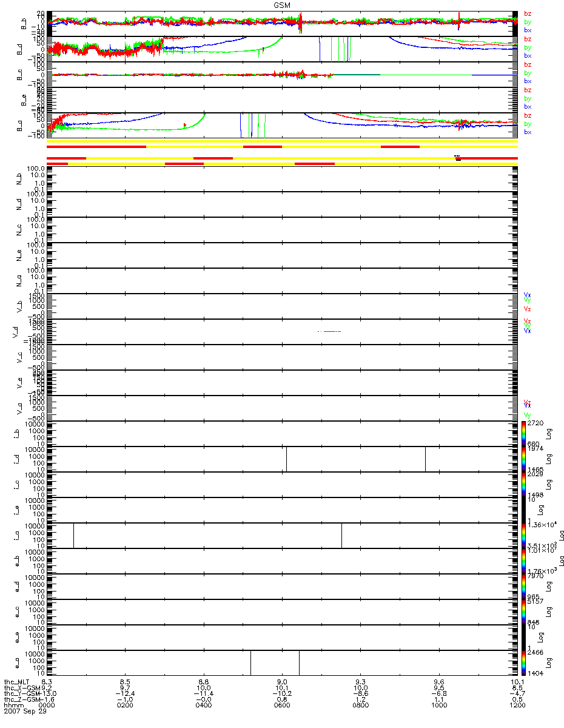Viewport: 564px width, 728px height.
Task: Click red Vz legend beside V_b panel
Action: coord(528,309)
